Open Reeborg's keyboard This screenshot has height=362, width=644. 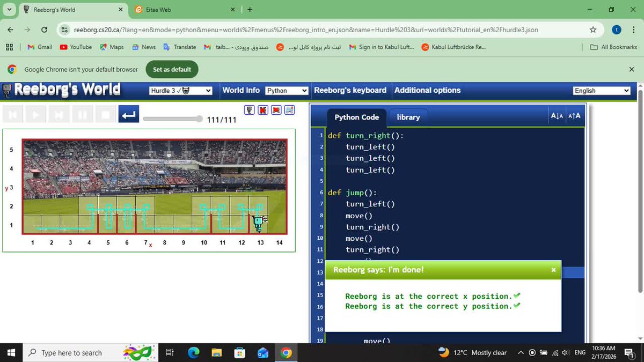[350, 90]
